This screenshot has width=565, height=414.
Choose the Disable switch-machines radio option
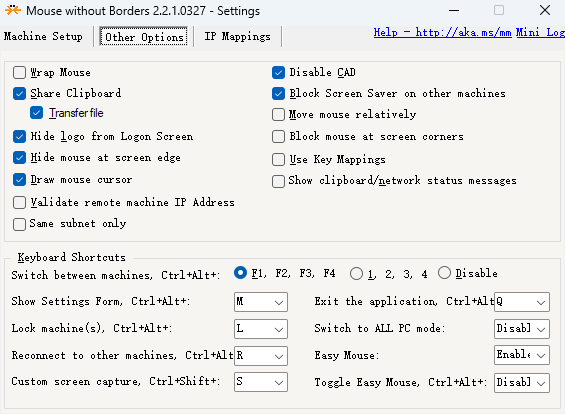point(444,273)
